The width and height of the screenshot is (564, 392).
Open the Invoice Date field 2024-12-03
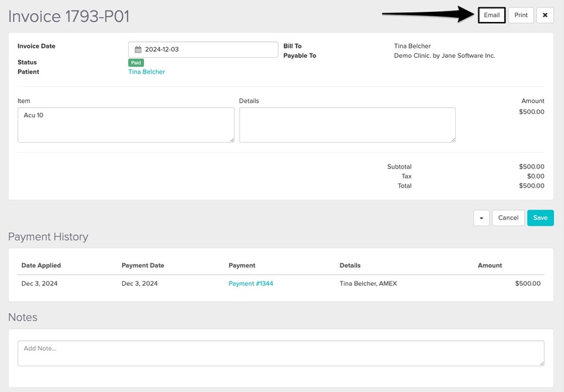click(203, 50)
